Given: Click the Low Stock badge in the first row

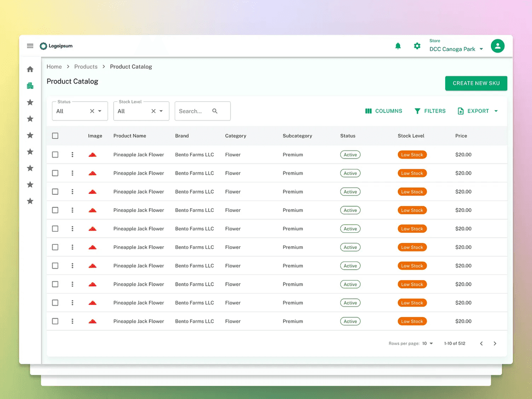Looking at the screenshot, I should [412, 155].
